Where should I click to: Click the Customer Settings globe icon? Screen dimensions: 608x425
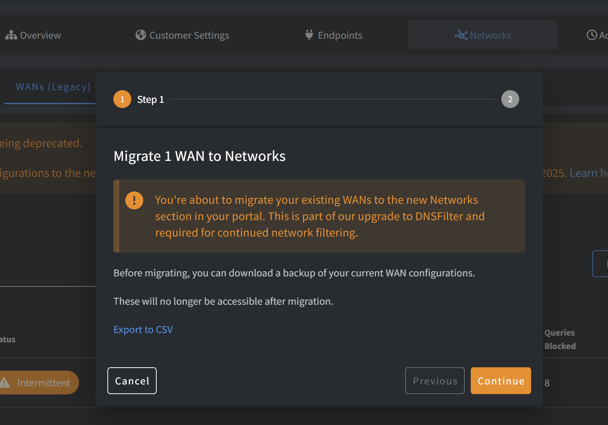pyautogui.click(x=140, y=35)
